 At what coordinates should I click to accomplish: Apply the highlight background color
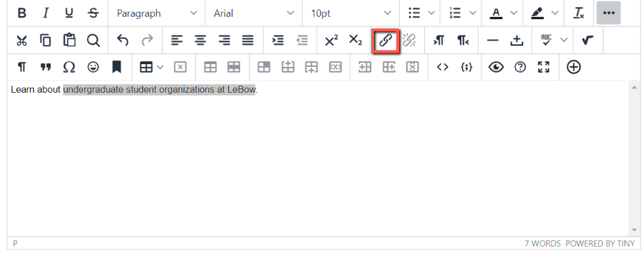537,13
